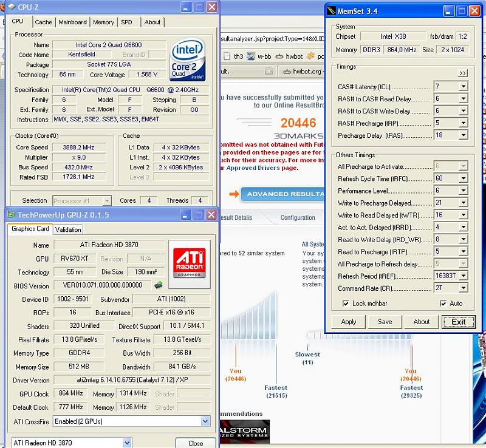Screen dimensions: 486x448
Task: Open the Refresh Cycle Time (tRFC) dropdown
Action: (x=463, y=178)
